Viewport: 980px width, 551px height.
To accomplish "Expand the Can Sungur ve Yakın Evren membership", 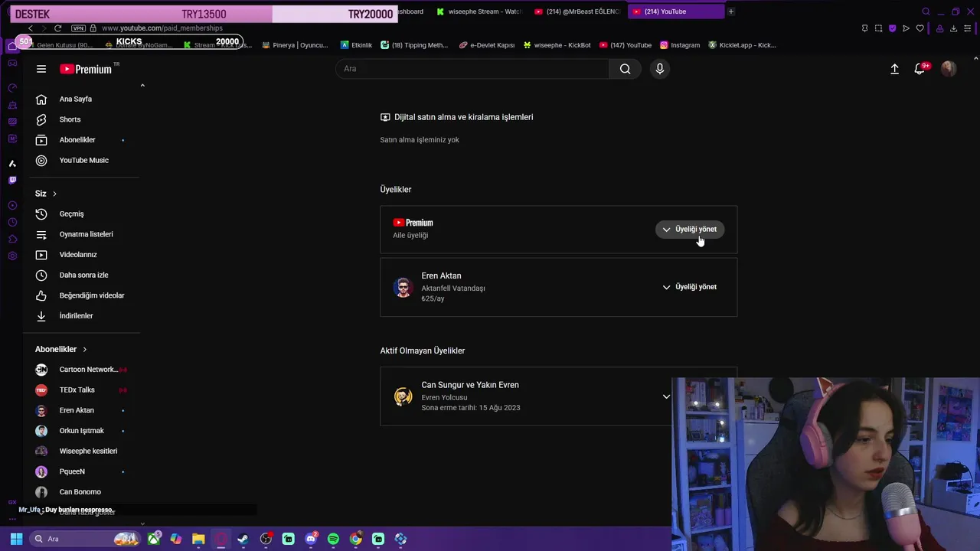I will tap(666, 396).
